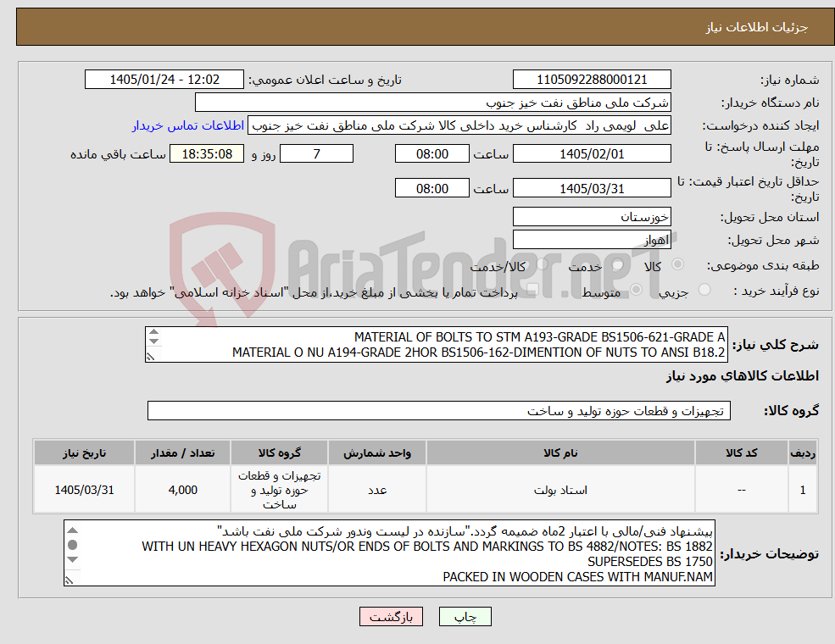Click need date cell 1405/03/31
Image resolution: width=835 pixels, height=644 pixels.
pos(84,490)
